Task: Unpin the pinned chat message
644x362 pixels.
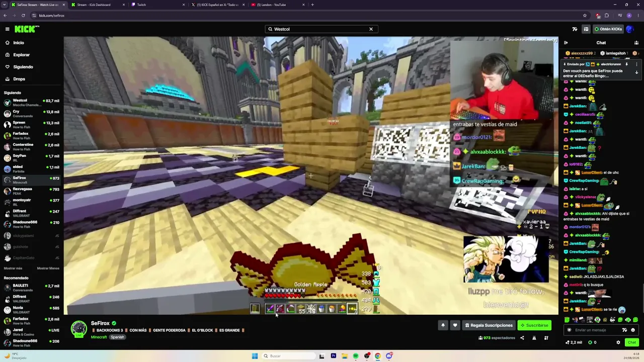Action: tap(627, 64)
